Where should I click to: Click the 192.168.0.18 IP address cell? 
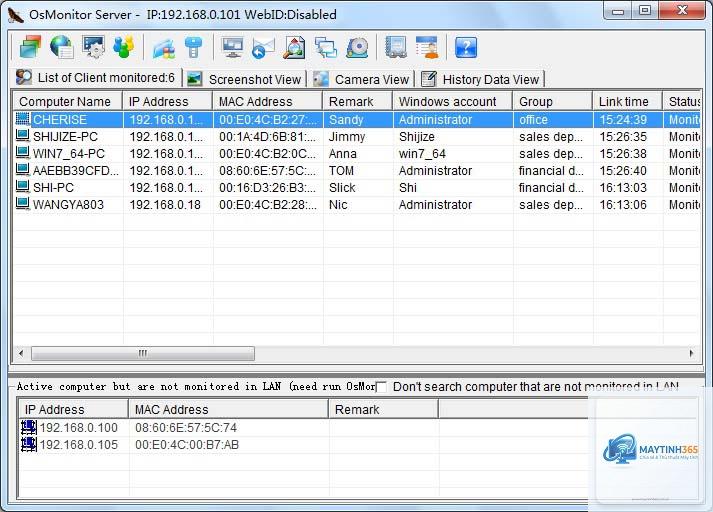[165, 205]
